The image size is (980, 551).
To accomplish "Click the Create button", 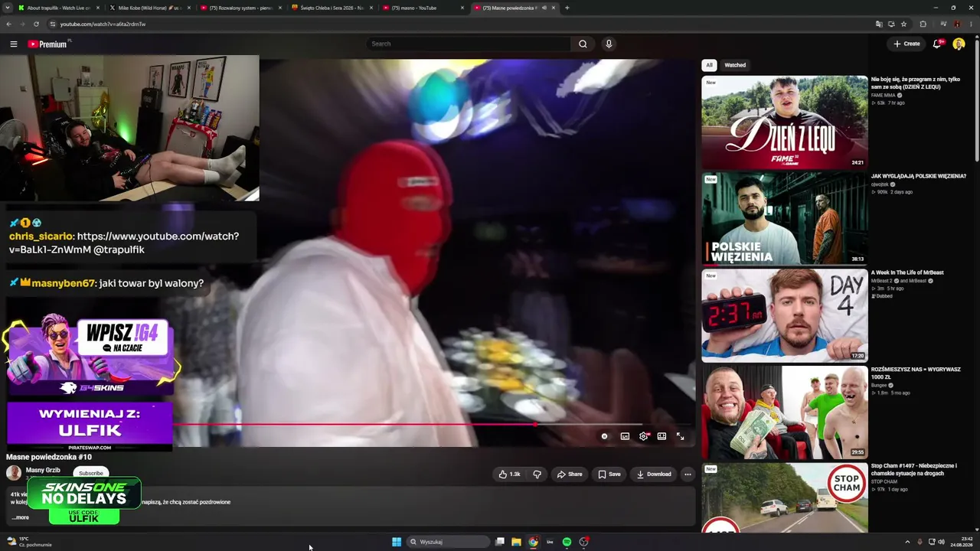I will click(x=906, y=44).
